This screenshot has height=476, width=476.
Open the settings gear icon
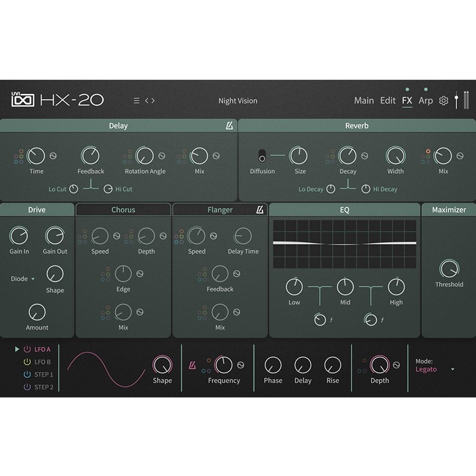coord(443,101)
